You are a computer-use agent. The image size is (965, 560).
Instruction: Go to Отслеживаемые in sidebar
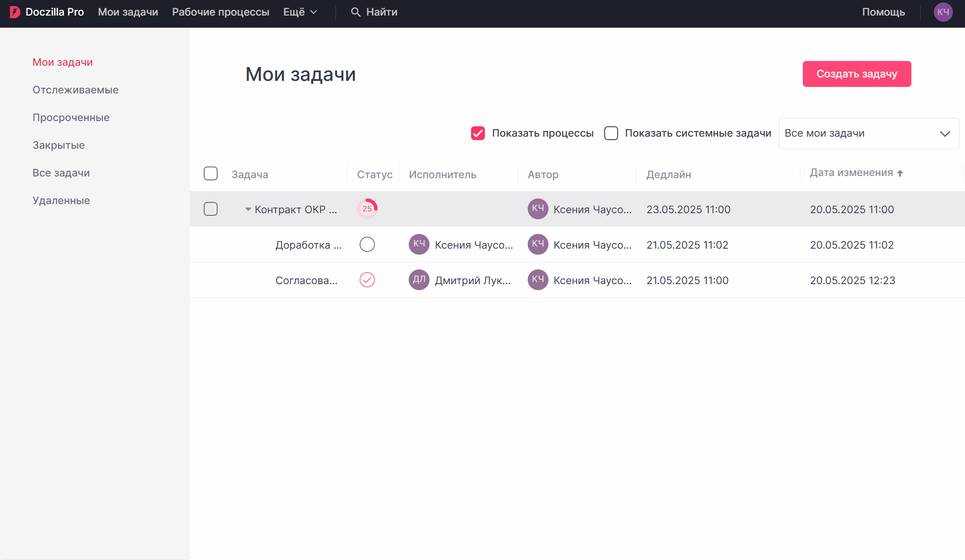(76, 90)
